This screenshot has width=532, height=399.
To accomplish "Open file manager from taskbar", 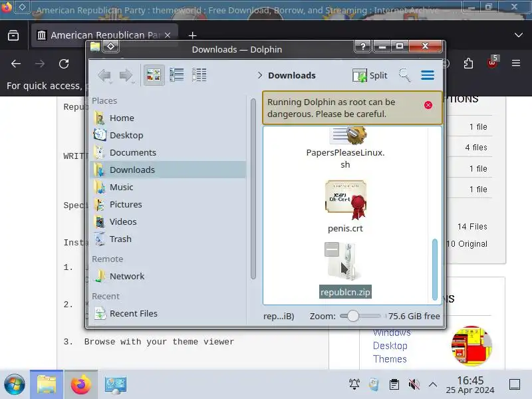I will 47,384.
